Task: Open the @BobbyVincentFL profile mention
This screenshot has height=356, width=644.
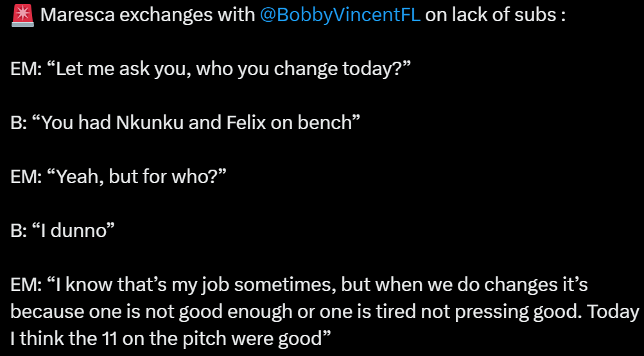Action: (x=340, y=15)
